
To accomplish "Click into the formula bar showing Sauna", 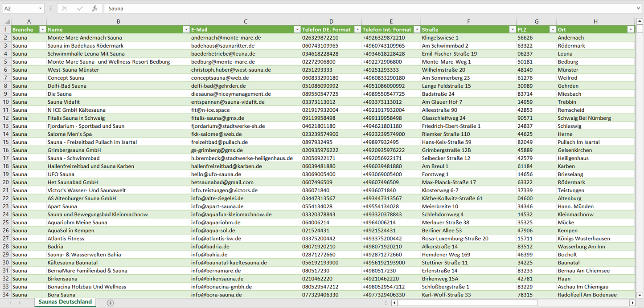I will (x=357, y=8).
